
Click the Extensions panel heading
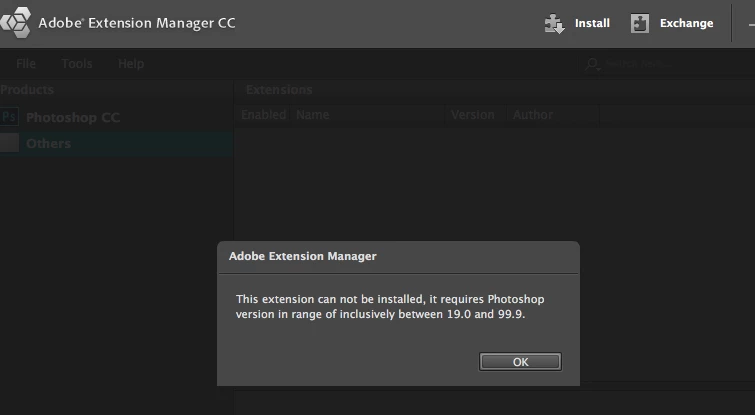(x=279, y=90)
